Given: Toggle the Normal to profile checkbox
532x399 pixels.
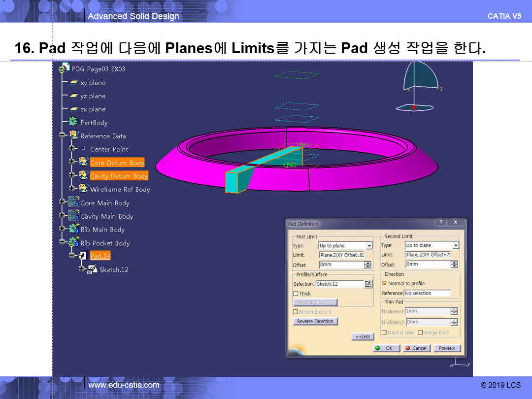Looking at the screenshot, I should 384,283.
